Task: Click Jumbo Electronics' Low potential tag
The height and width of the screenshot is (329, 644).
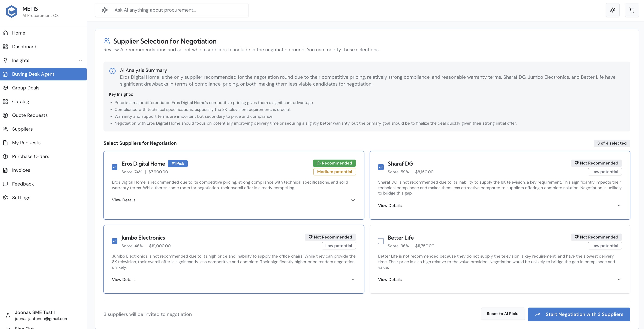Action: (x=338, y=246)
